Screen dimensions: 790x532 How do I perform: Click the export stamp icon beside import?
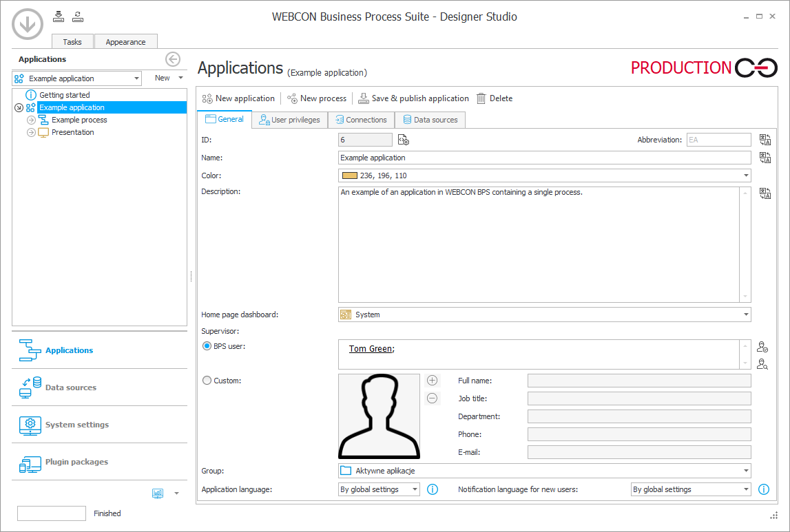click(x=78, y=17)
